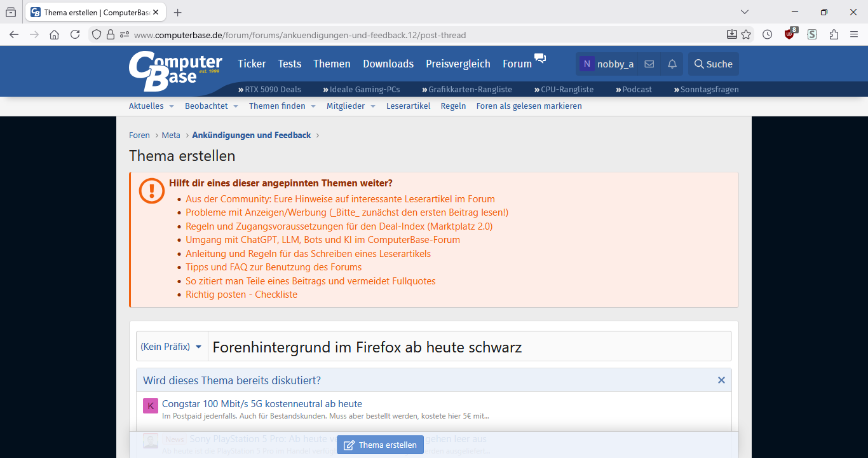Open Leserartikel in sub navigation
Screen dimensions: 868x458
pos(409,106)
